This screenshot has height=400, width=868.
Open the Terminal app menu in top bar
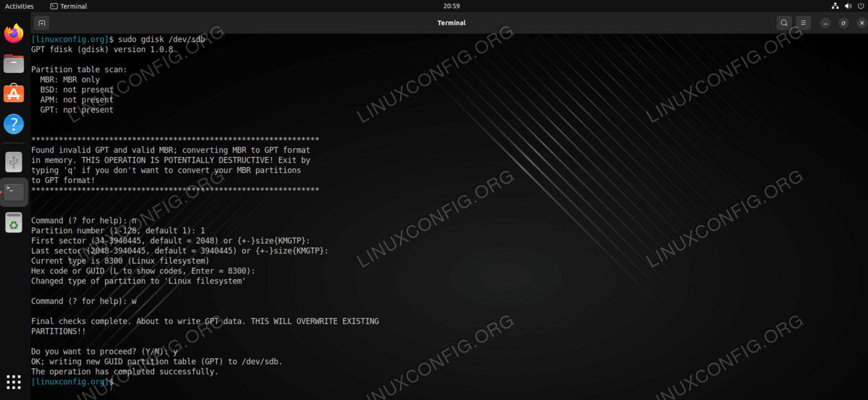69,6
